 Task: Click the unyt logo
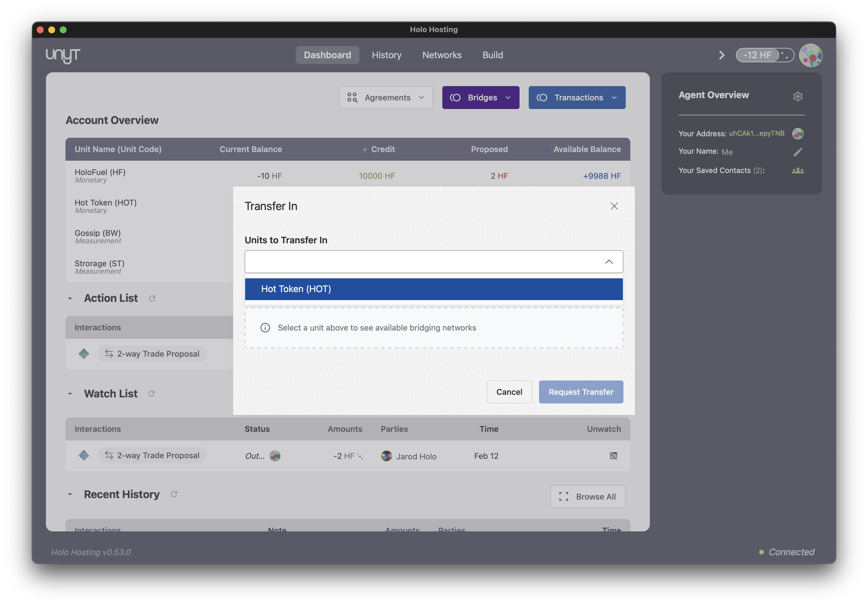(63, 56)
